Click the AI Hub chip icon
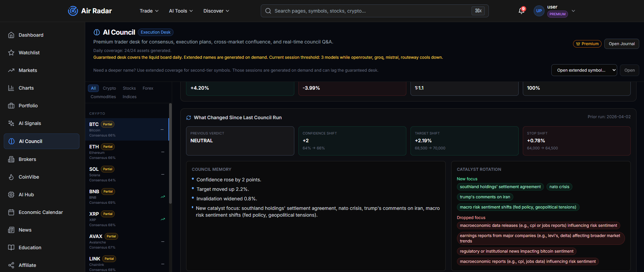The width and height of the screenshot is (644, 272). click(x=11, y=195)
